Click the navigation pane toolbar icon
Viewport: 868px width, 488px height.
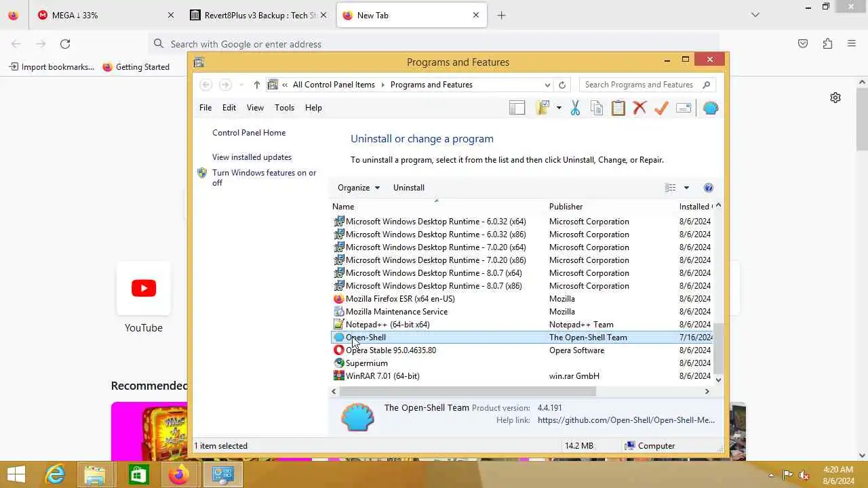coord(517,108)
